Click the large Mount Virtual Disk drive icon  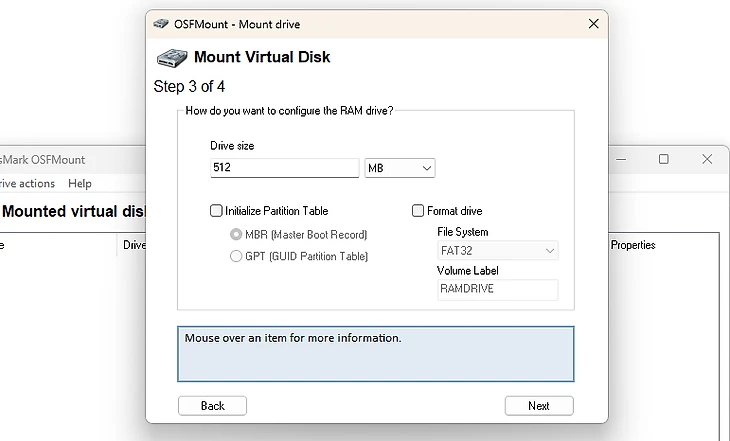click(171, 57)
